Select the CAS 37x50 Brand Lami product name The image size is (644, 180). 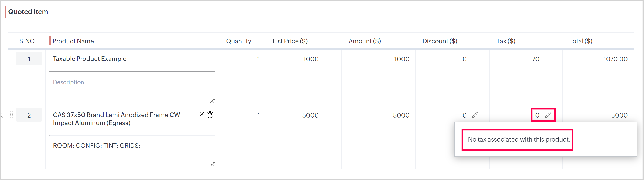[116, 119]
